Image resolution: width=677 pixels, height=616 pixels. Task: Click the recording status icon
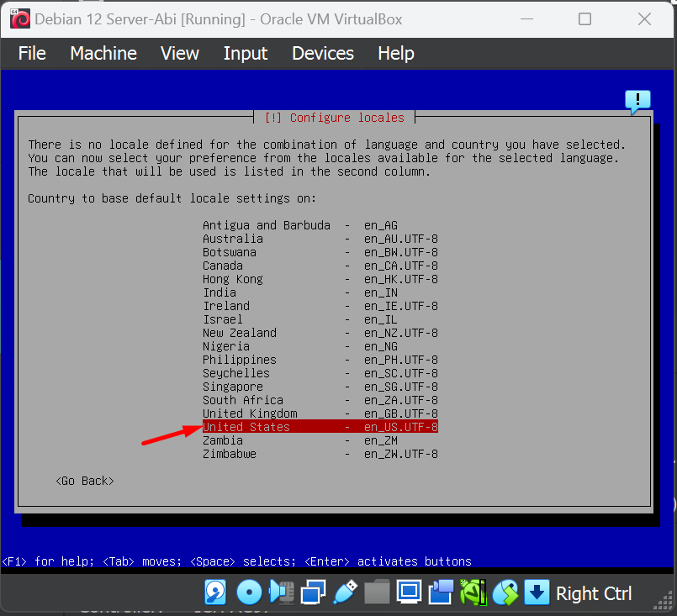(441, 592)
